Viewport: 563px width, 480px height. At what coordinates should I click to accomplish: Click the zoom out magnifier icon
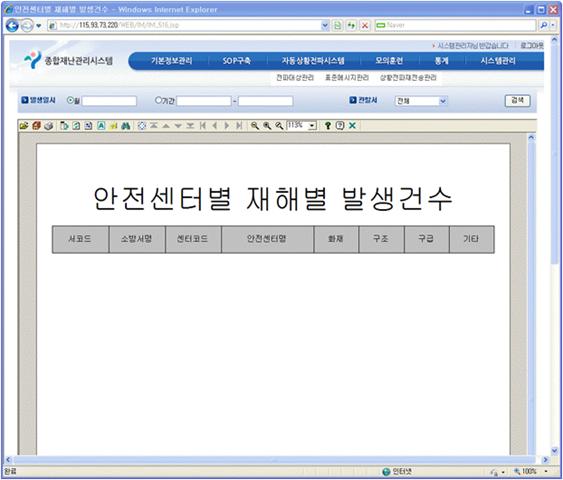pyautogui.click(x=255, y=126)
